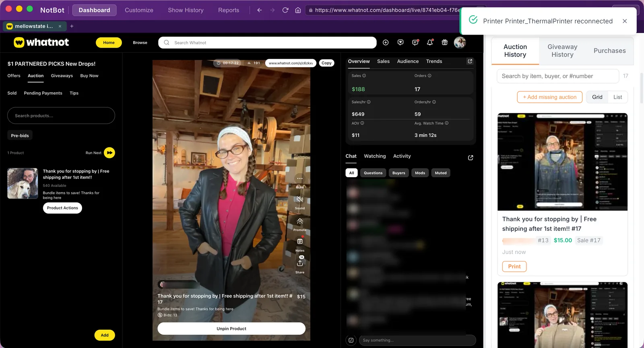This screenshot has height=348, width=644.
Task: Open the Customize menu in NotBot
Action: [x=139, y=10]
